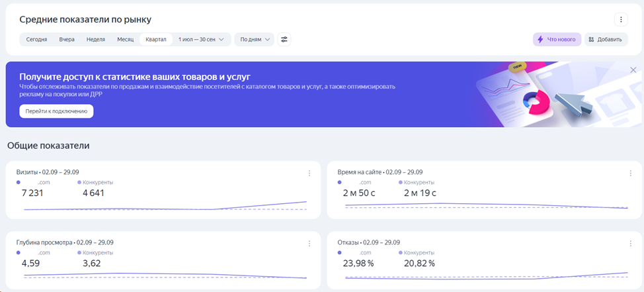Open options menu for Визиты card
This screenshot has width=644, height=292.
[309, 173]
